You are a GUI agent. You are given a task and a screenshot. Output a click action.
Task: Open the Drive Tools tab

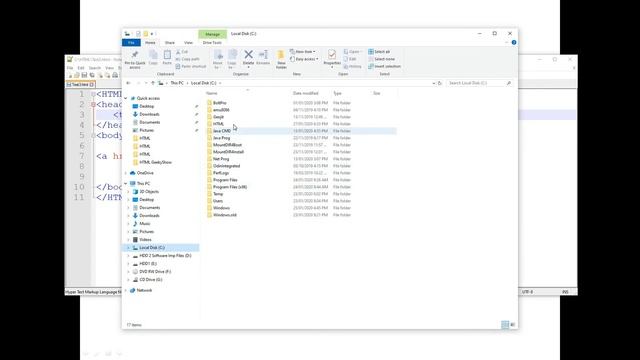(x=212, y=43)
